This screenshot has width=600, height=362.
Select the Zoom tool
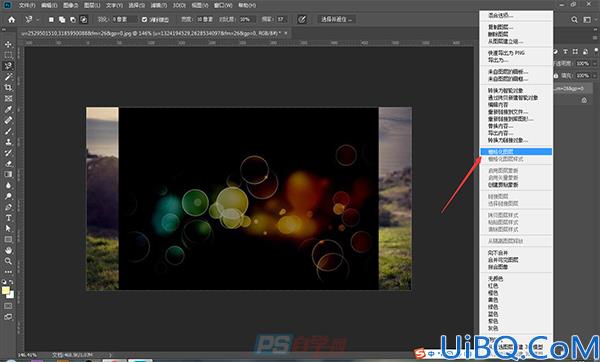8,261
